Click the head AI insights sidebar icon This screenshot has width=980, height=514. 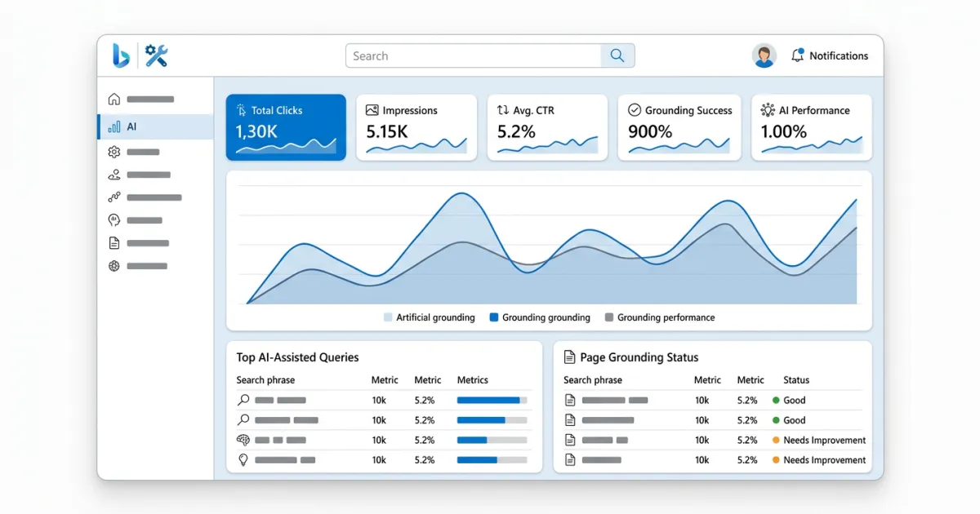[x=114, y=220]
